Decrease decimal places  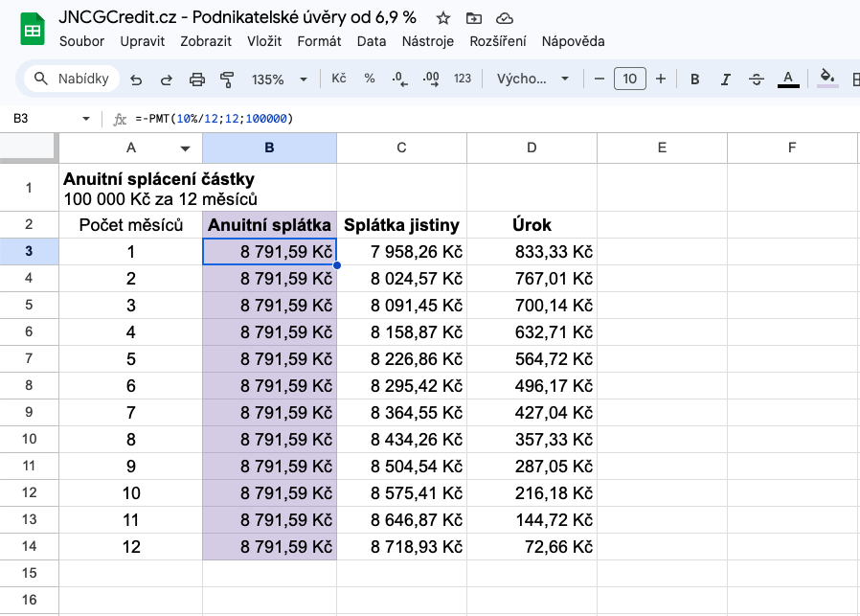pos(400,79)
